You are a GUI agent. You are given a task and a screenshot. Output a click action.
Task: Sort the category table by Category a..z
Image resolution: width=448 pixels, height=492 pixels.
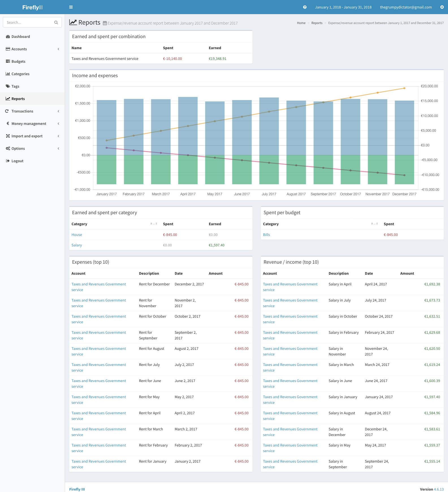153,224
